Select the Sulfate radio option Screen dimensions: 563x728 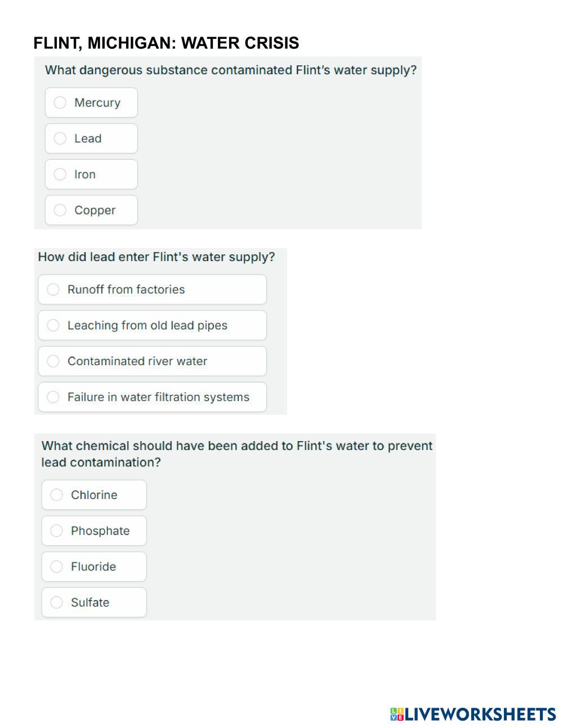click(94, 603)
